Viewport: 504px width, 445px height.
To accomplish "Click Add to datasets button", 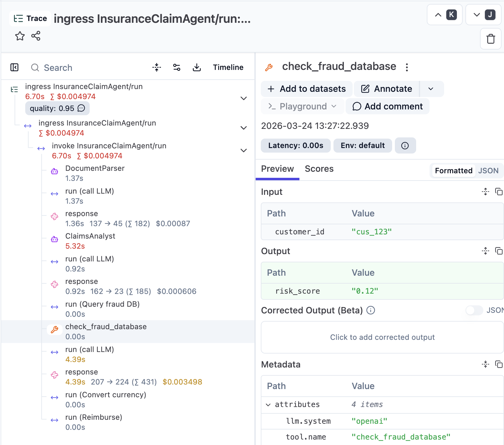I will pyautogui.click(x=306, y=89).
